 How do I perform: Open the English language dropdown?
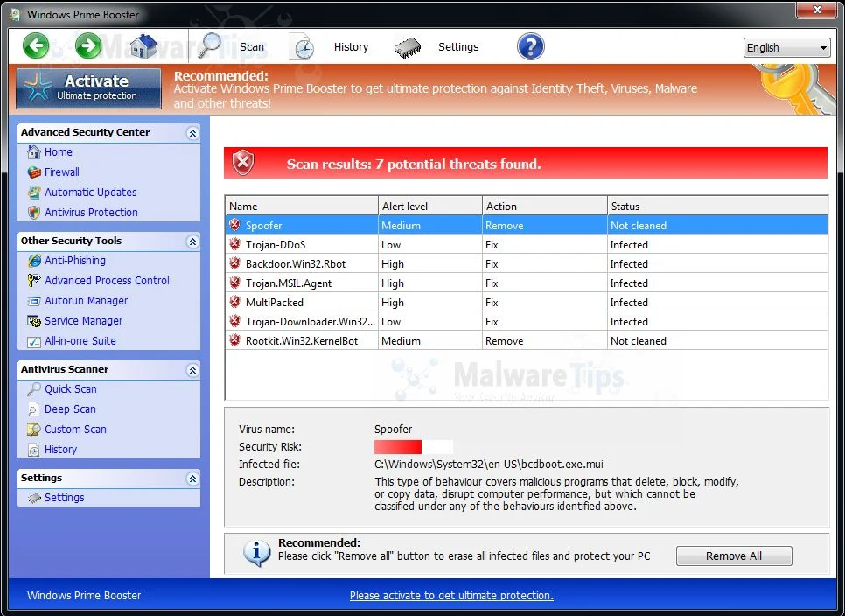point(786,48)
